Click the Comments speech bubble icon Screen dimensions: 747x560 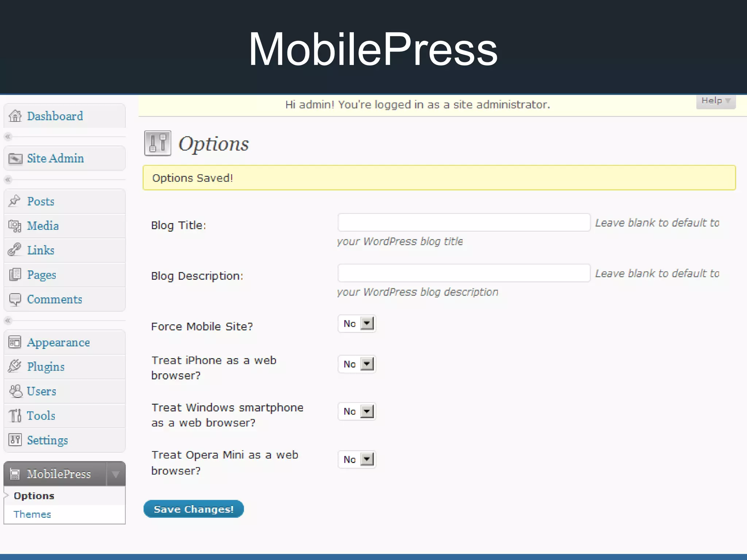pyautogui.click(x=15, y=299)
